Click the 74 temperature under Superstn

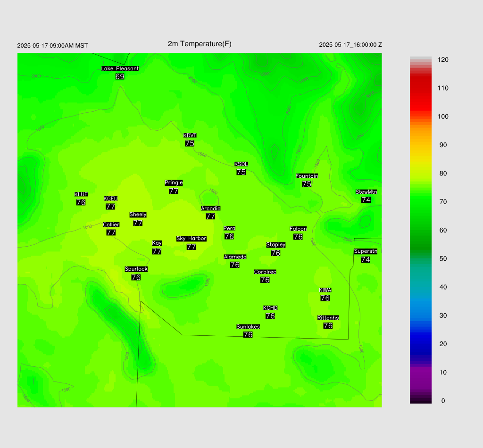click(366, 259)
